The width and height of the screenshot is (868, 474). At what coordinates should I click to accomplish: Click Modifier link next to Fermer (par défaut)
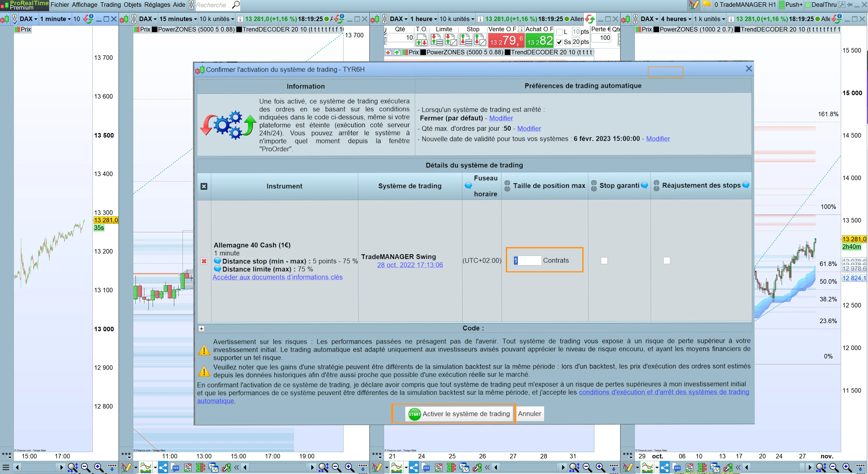[501, 118]
